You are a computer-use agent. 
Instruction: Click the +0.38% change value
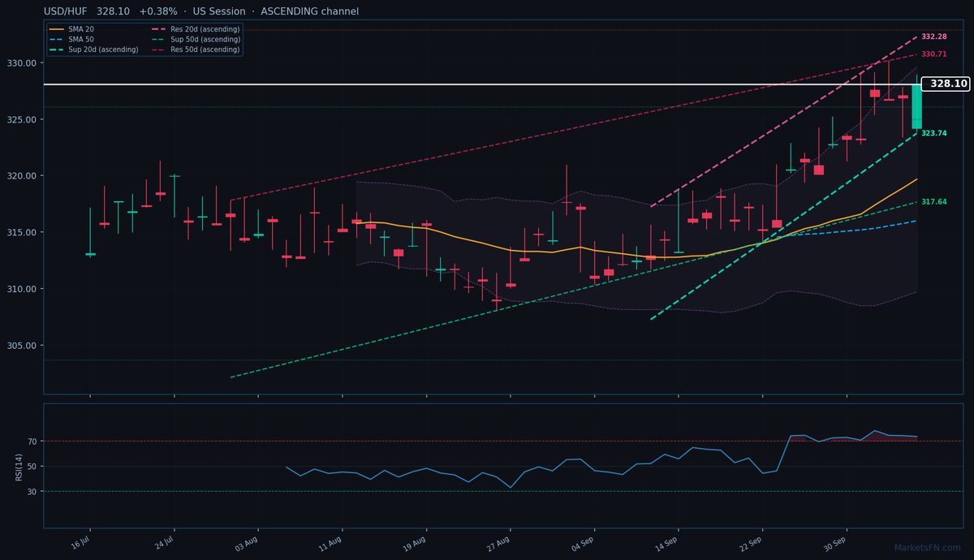158,11
